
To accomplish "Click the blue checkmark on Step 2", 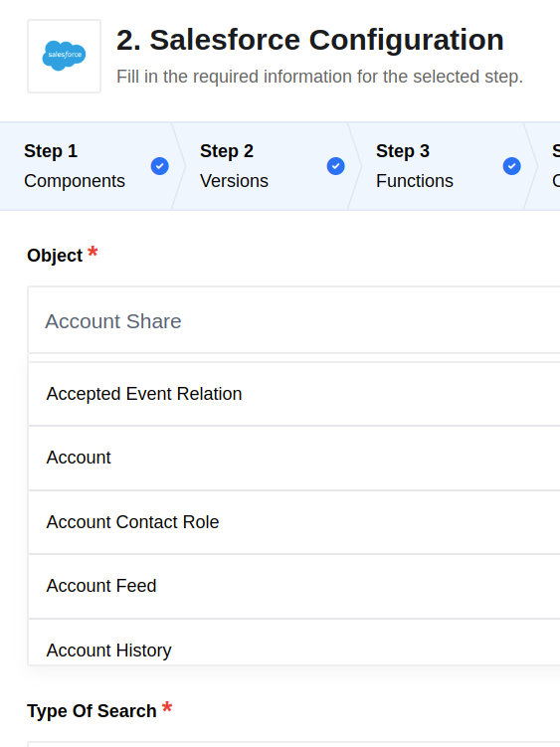I will click(x=335, y=166).
